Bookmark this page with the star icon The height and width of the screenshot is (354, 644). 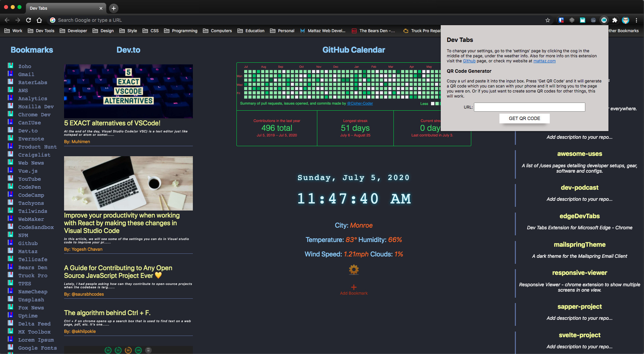tap(548, 20)
